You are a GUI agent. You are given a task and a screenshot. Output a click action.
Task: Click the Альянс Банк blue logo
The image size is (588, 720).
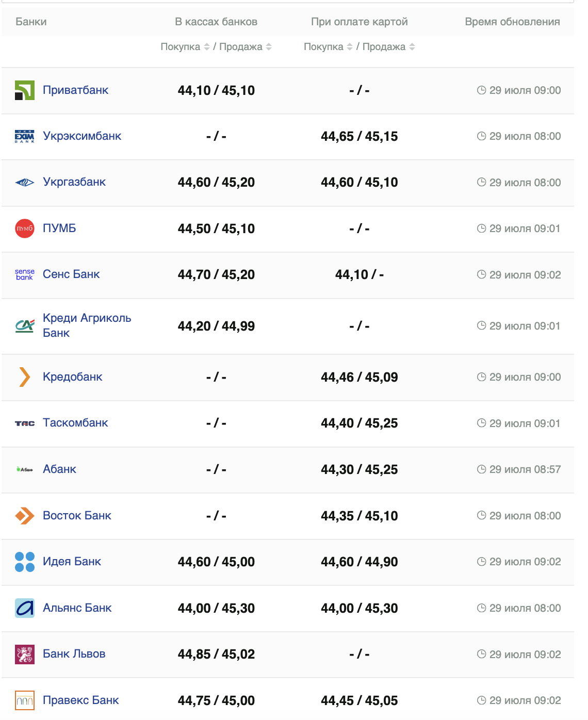point(25,608)
